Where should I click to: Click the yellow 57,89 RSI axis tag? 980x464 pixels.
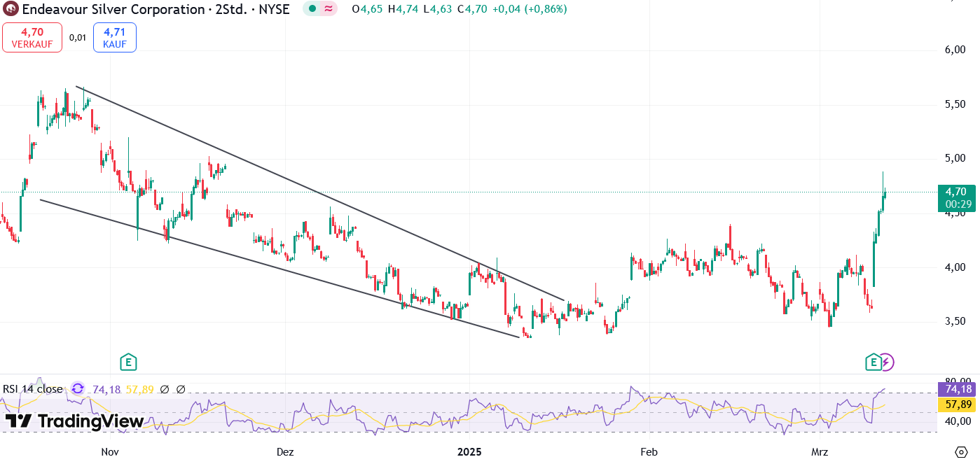click(x=956, y=405)
